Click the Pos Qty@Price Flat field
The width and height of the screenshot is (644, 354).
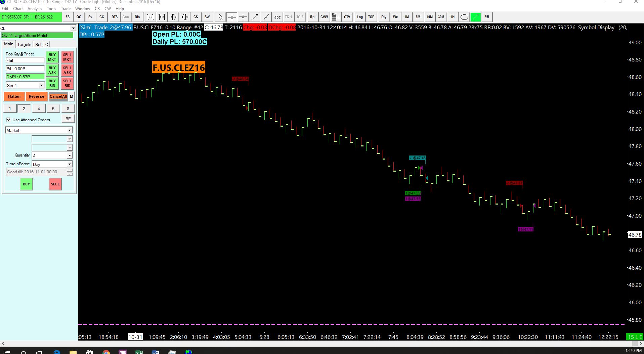25,60
